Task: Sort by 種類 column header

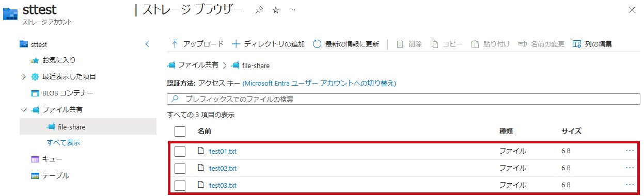Action: [x=506, y=132]
